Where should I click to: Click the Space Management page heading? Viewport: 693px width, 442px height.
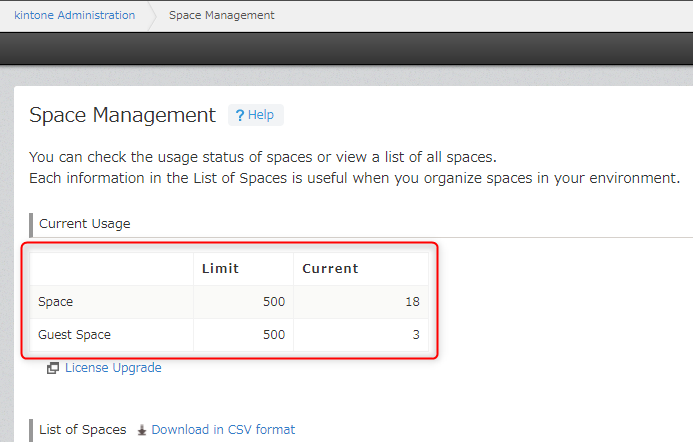click(x=122, y=115)
